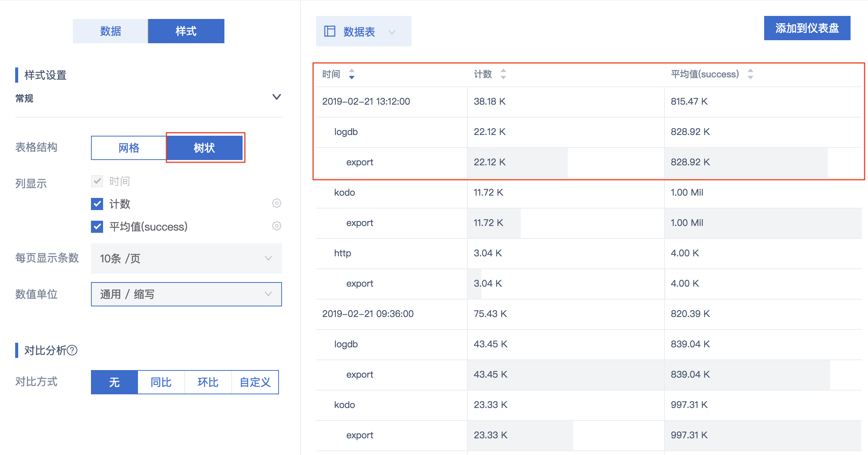Image resolution: width=868 pixels, height=455 pixels.
Task: Set comparison mode to 环比
Action: coord(208,382)
